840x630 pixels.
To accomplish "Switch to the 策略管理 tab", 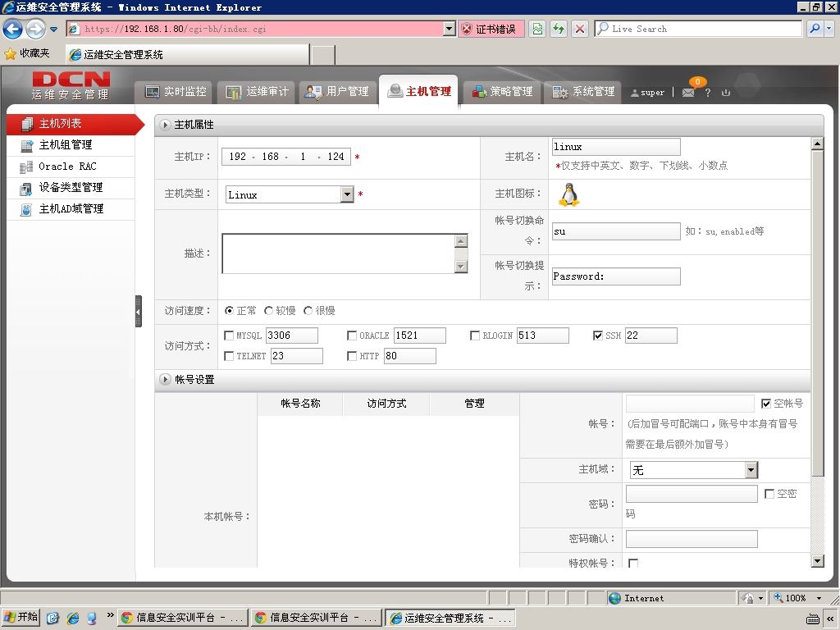I will click(503, 92).
